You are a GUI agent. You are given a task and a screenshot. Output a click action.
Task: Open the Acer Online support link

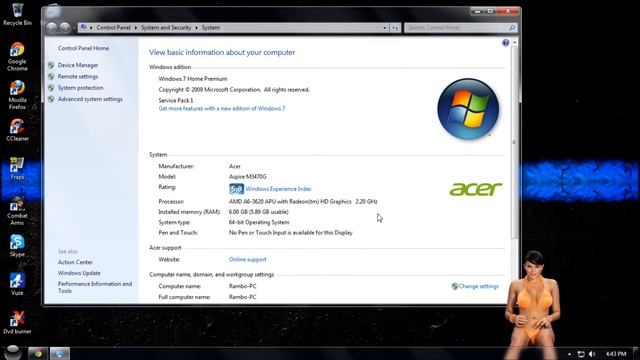click(x=248, y=260)
